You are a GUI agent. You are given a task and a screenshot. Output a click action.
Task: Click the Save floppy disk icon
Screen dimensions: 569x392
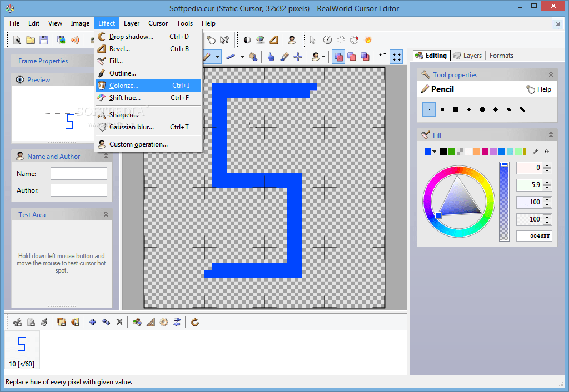pyautogui.click(x=44, y=39)
